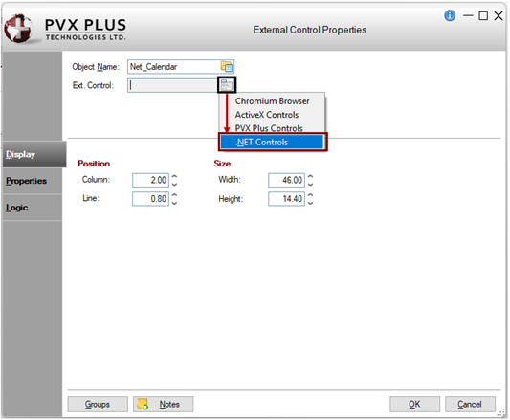
Task: Increase the Width value with up arrow
Action: [310, 176]
